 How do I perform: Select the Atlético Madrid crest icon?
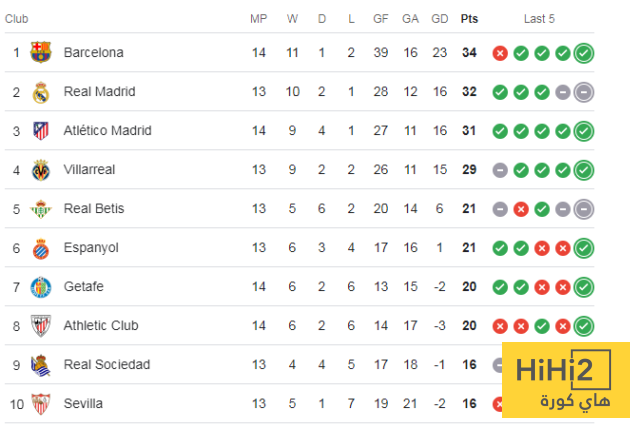coord(41,131)
